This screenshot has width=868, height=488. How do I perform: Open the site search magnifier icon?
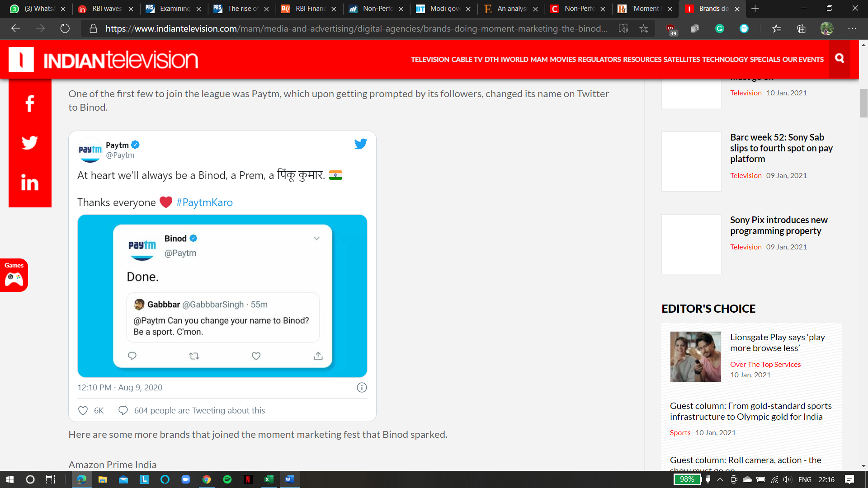coord(840,58)
